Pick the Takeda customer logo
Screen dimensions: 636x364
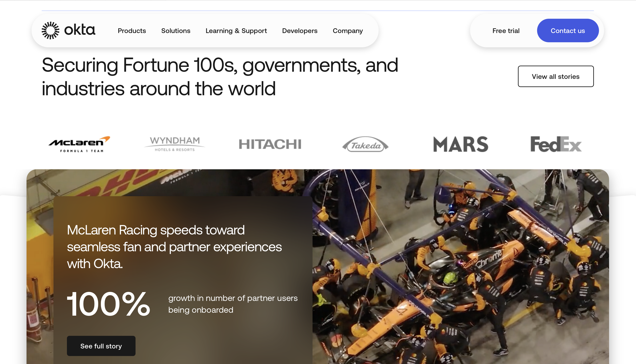point(365,144)
